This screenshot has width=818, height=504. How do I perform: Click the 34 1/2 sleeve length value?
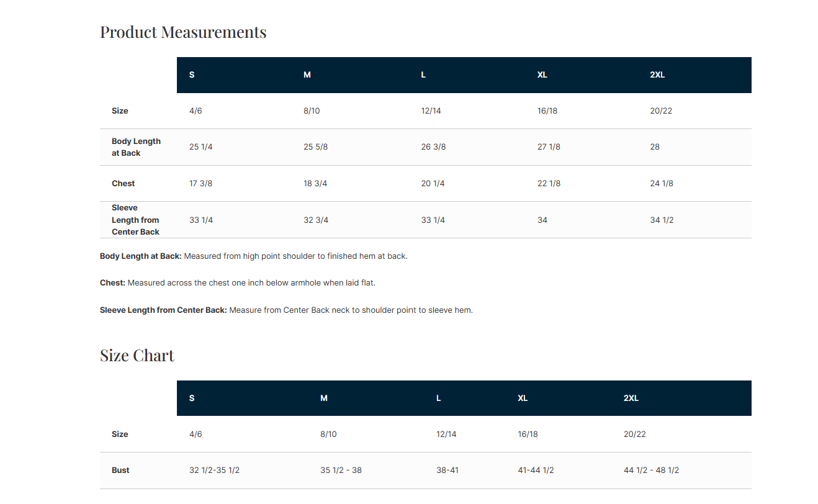662,220
